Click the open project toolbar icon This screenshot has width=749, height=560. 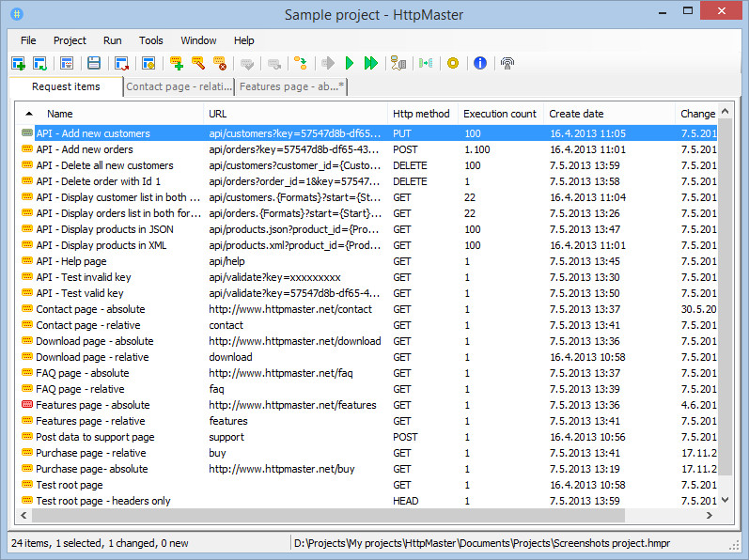(40, 63)
